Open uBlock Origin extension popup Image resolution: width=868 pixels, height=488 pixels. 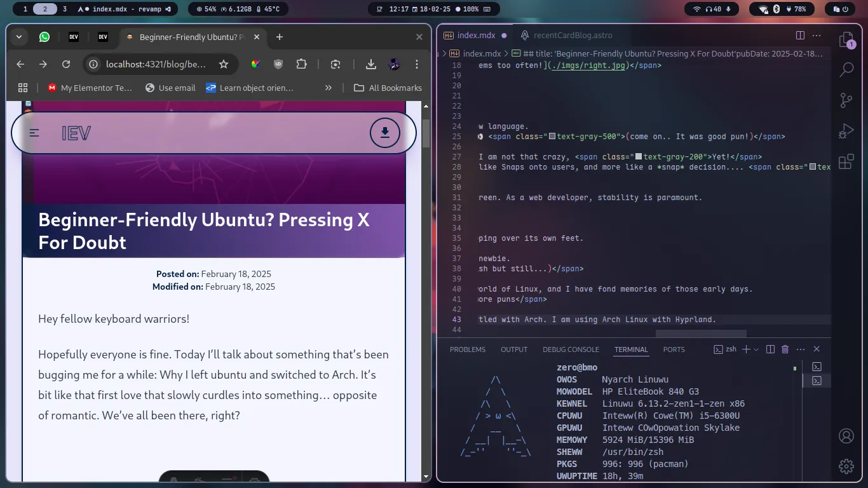278,64
